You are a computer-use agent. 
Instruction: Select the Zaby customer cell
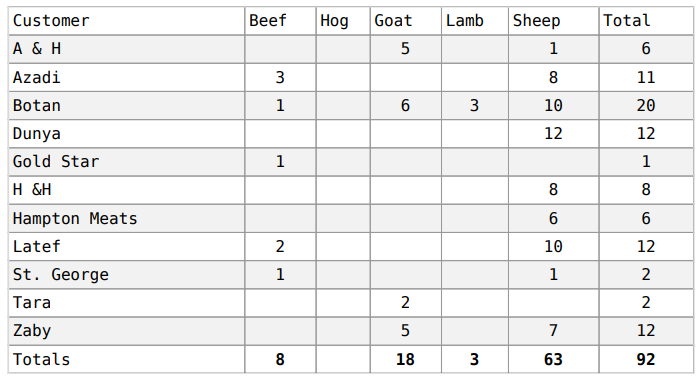pos(126,331)
